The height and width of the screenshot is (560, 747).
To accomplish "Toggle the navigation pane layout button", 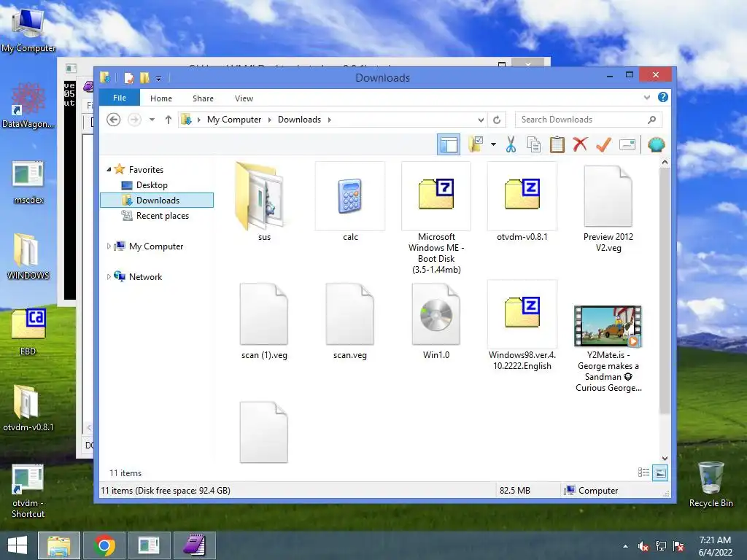I will tap(449, 144).
